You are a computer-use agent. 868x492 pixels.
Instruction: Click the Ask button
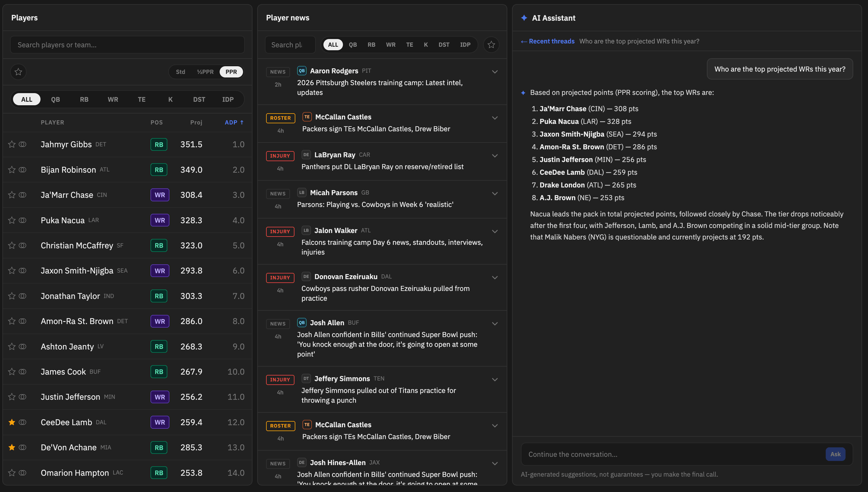click(835, 454)
